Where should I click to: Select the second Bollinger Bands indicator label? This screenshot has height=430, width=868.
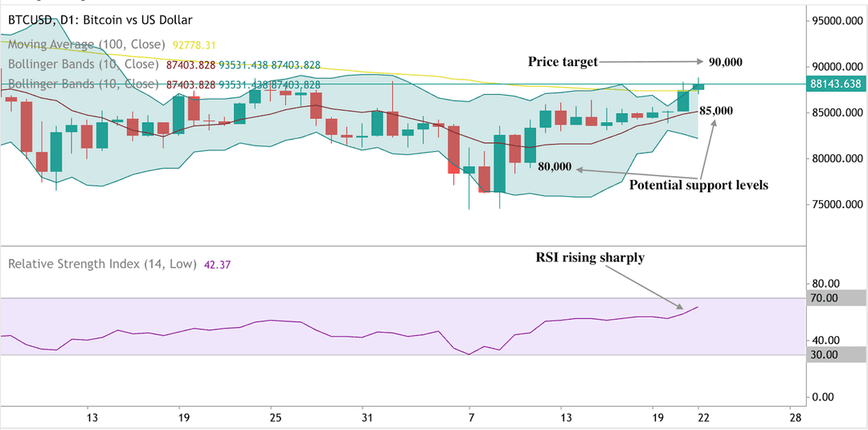pyautogui.click(x=84, y=84)
